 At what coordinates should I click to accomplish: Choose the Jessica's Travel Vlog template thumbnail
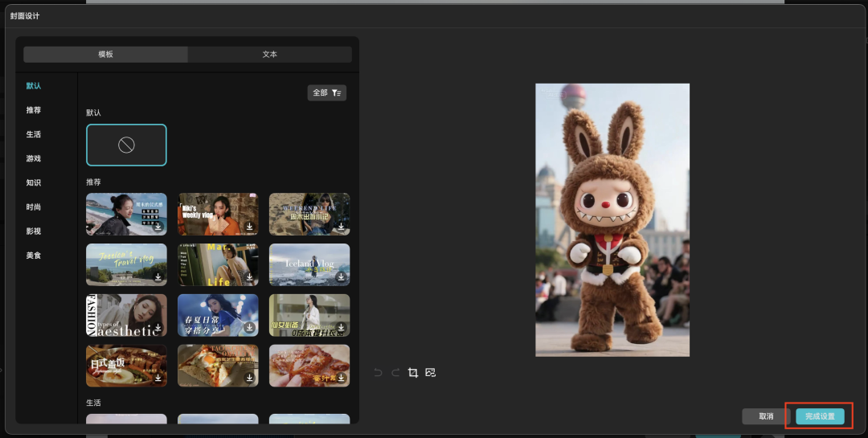click(126, 264)
